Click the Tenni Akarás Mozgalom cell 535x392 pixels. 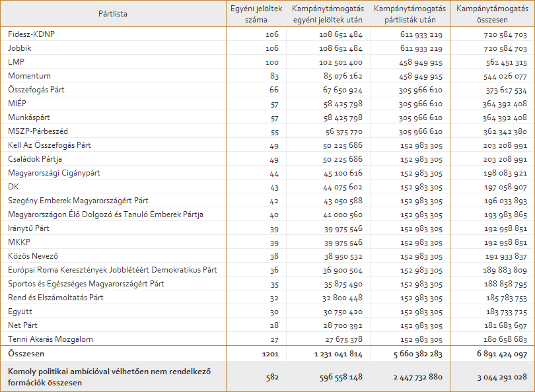click(50, 339)
